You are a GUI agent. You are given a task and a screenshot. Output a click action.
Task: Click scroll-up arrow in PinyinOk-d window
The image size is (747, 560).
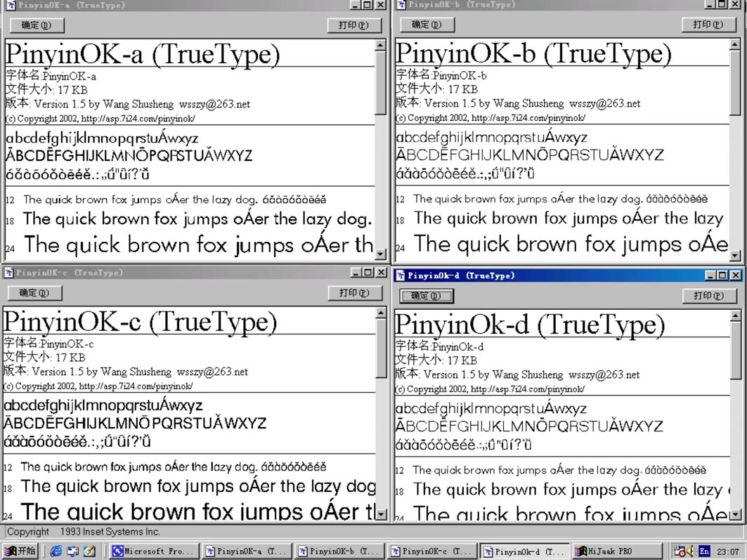tap(736, 315)
